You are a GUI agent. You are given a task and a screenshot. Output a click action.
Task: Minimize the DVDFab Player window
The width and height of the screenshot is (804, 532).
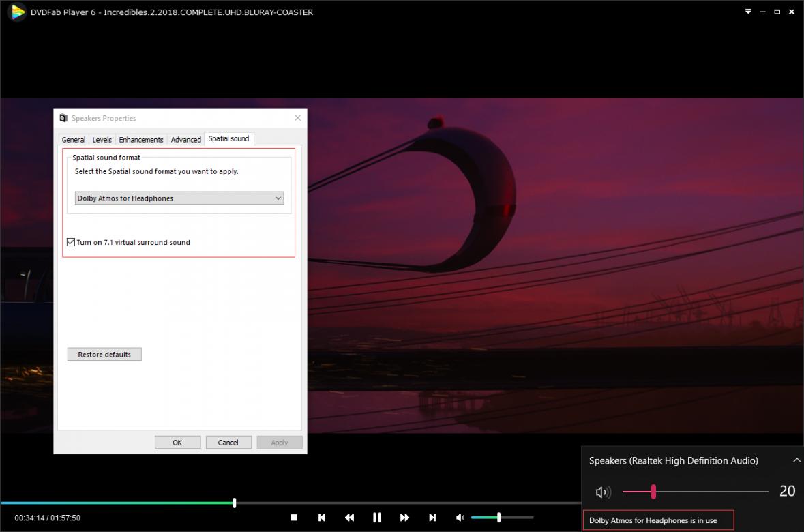[762, 12]
